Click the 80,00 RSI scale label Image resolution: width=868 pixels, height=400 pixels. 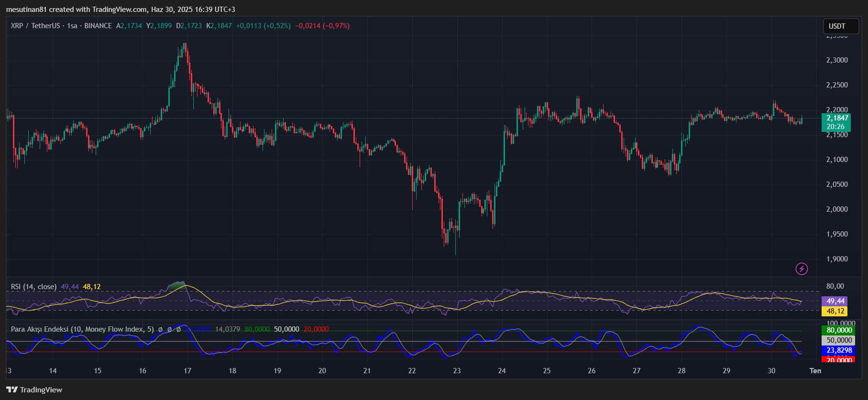pos(835,286)
